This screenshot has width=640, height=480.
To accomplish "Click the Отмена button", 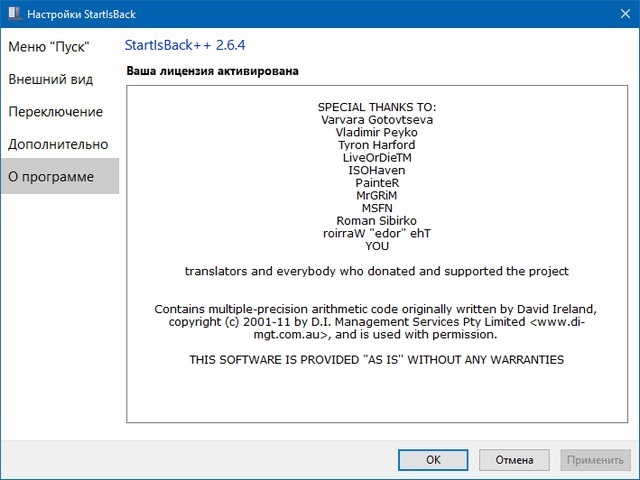I will click(514, 460).
